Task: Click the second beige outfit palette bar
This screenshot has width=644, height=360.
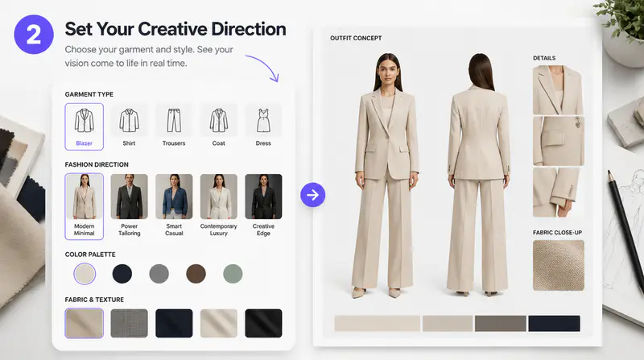Action: pos(448,324)
